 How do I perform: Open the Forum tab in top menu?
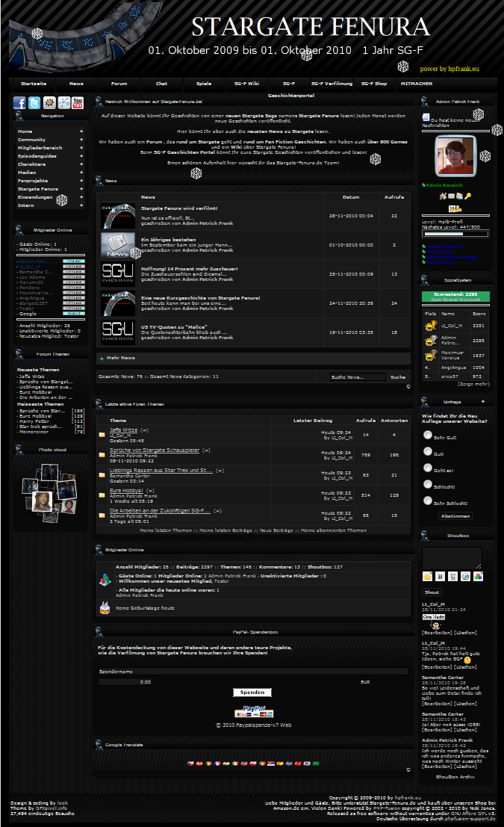(x=119, y=84)
